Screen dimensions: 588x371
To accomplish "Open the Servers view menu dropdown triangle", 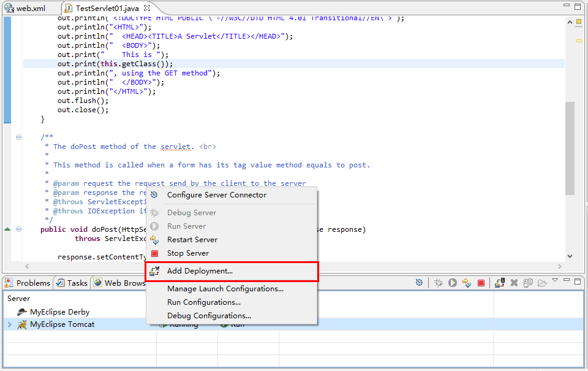I will [x=555, y=280].
